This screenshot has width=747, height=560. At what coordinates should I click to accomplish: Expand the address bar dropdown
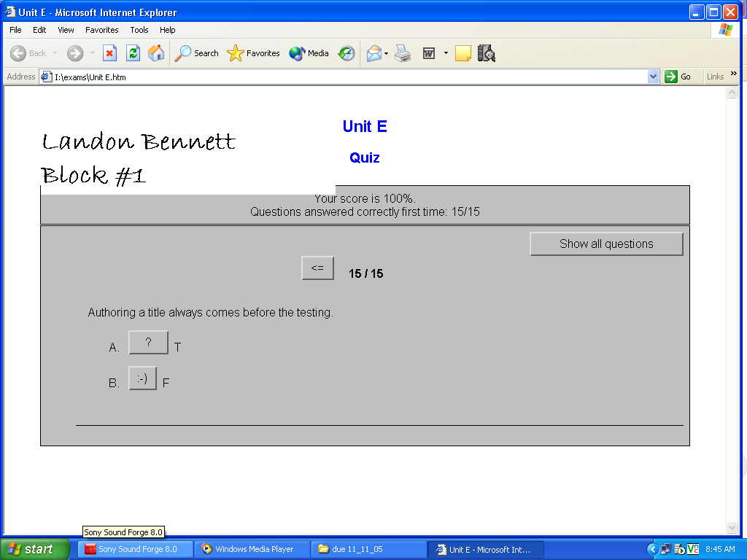653,77
